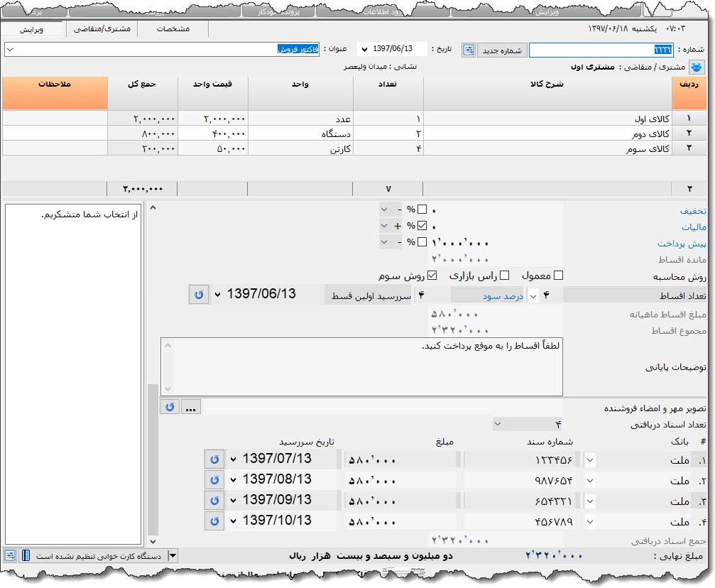Reset the first installment due date 1397/06/13
The width and height of the screenshot is (715, 588).
click(199, 294)
